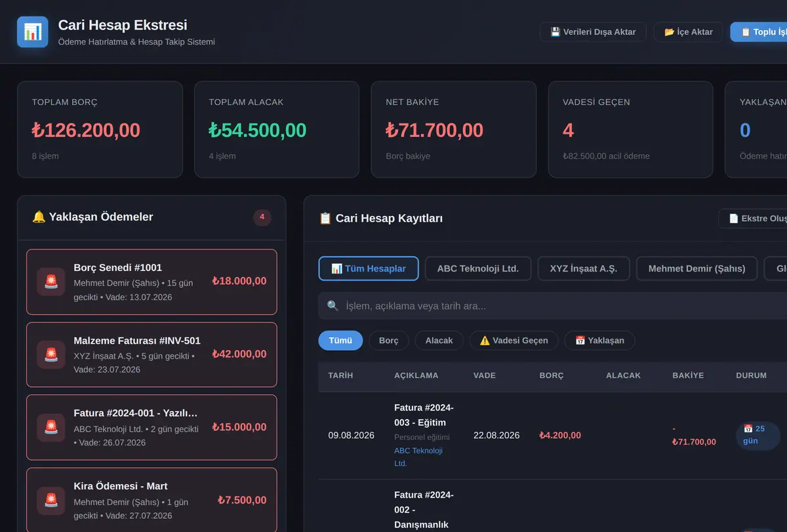Click the red badge showing 4 overdue payments
The image size is (787, 532).
[262, 217]
